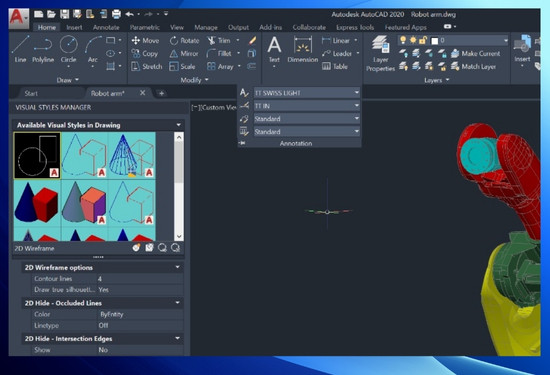Viewport: 550px width, 375px height.
Task: Click Match Layer button
Action: coord(474,67)
